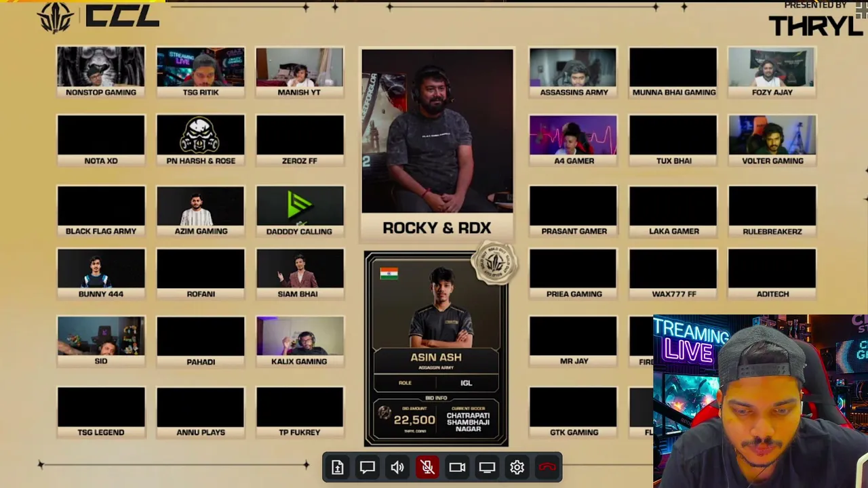This screenshot has height=488, width=868.
Task: Click the India flag on the player card
Action: (389, 273)
